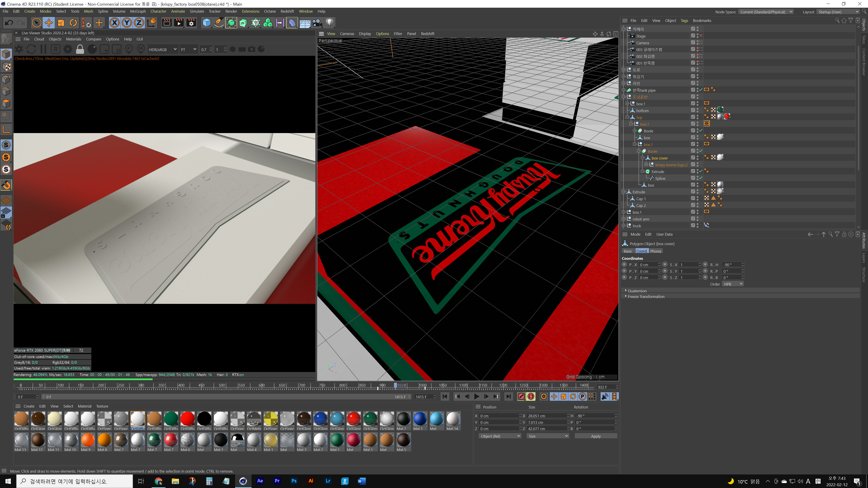Click the MoGraph Cloner green cubes icon
This screenshot has width=868, height=488.
(x=268, y=23)
